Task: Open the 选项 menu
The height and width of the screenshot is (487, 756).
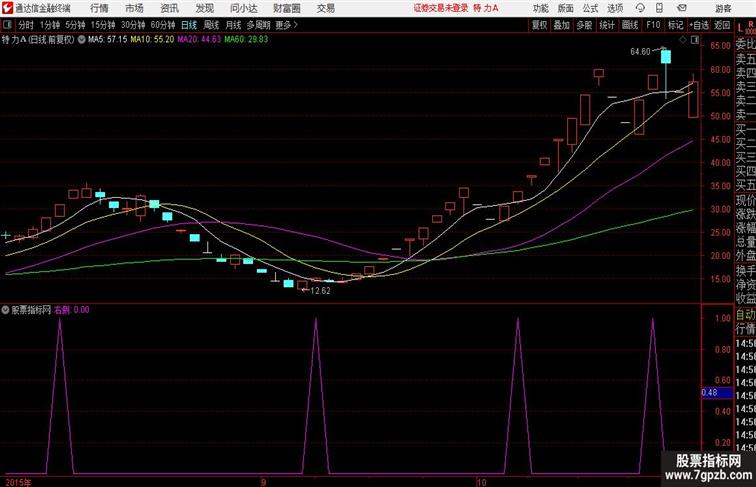Action: click(x=615, y=8)
